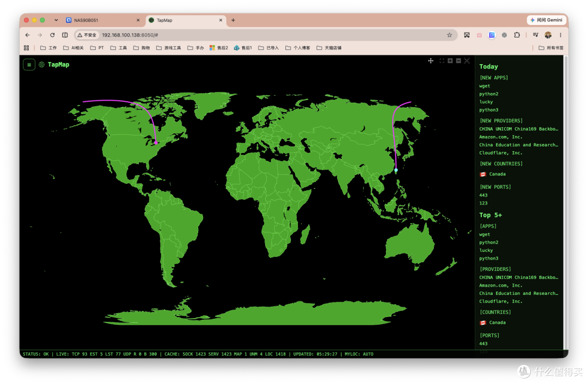Click lucky under NEW APPS
The width and height of the screenshot is (588, 384).
click(486, 102)
